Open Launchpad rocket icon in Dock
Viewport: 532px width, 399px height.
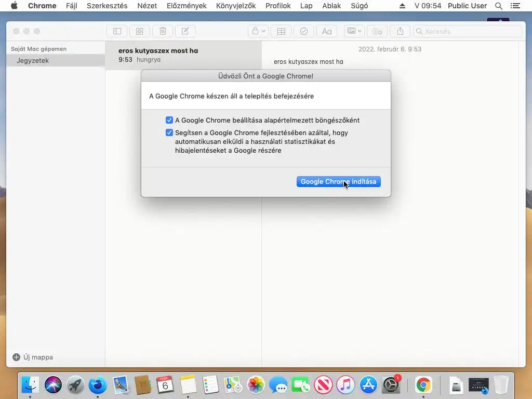75,385
